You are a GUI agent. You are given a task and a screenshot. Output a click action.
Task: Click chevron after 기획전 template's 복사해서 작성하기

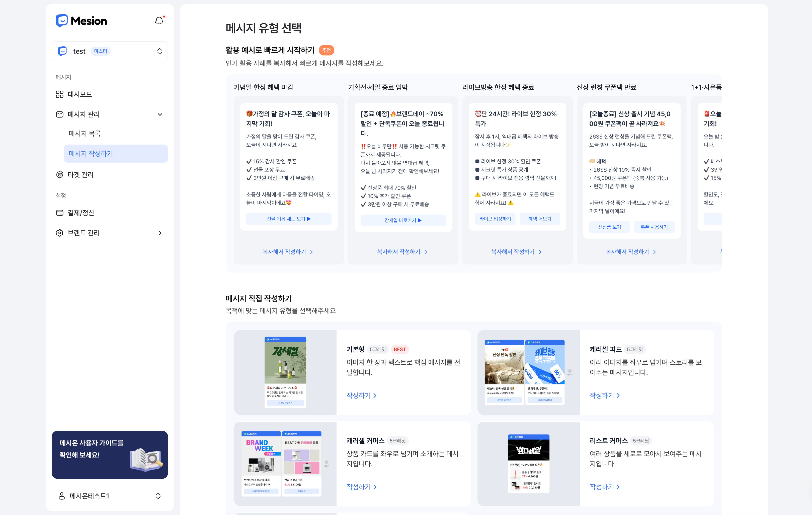click(426, 252)
